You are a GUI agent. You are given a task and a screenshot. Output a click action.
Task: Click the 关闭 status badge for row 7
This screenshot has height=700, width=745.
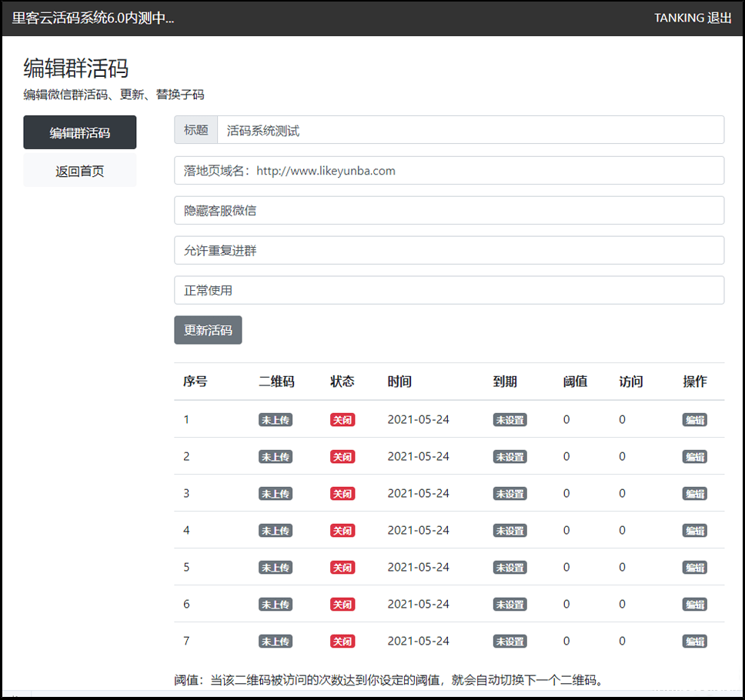pos(342,641)
